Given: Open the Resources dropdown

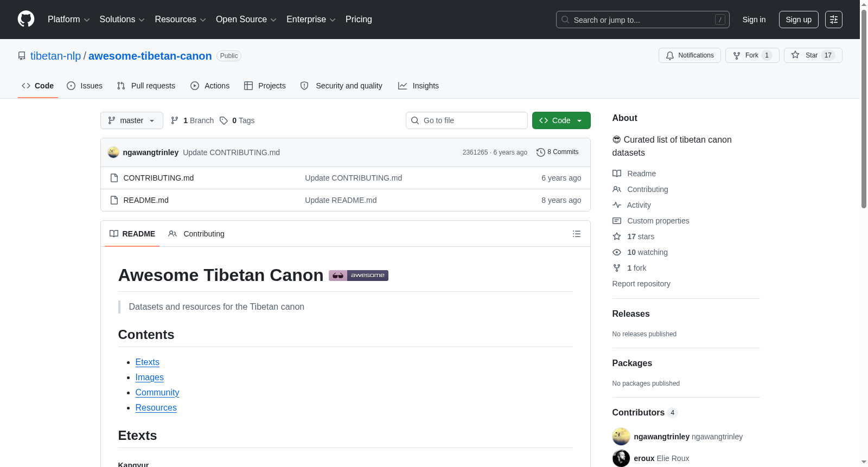Looking at the screenshot, I should tap(180, 20).
